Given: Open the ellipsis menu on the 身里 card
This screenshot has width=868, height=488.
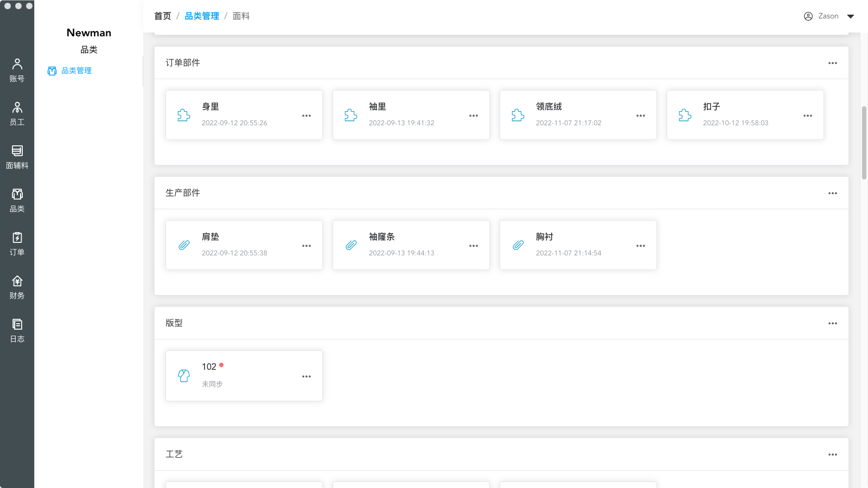Looking at the screenshot, I should coord(307,115).
